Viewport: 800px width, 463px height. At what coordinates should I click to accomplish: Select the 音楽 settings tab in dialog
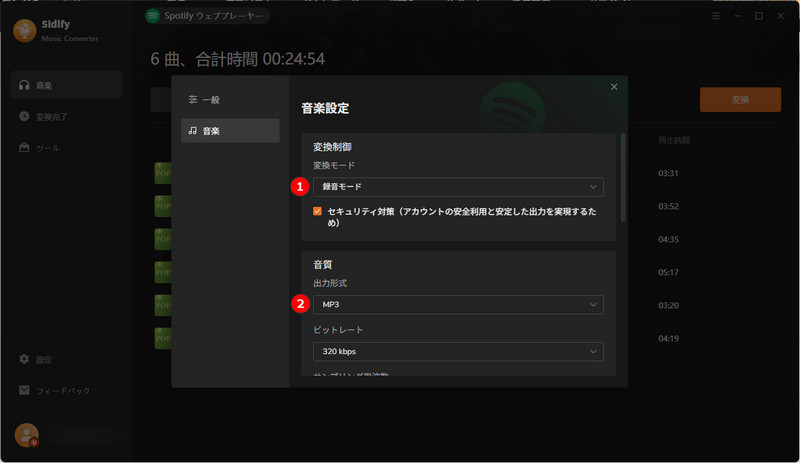(x=230, y=131)
